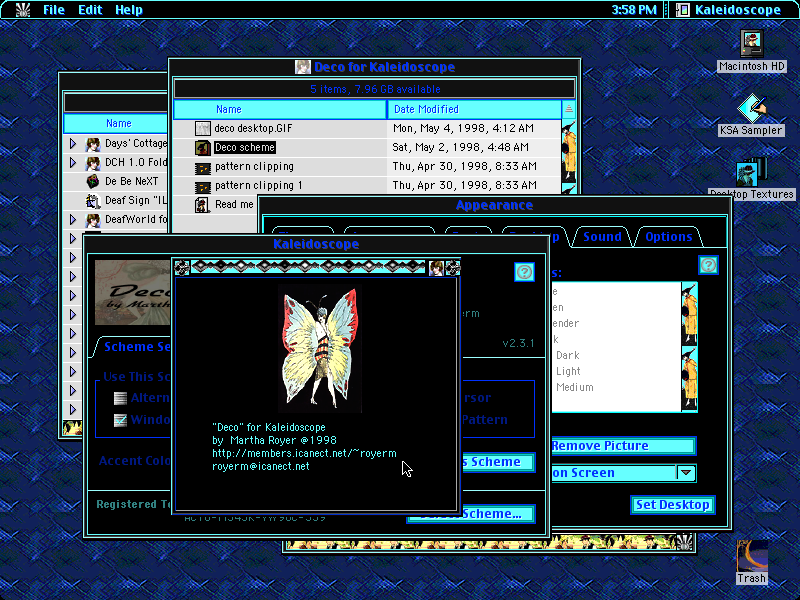
Task: Sort by Date Modified column
Action: [474, 109]
